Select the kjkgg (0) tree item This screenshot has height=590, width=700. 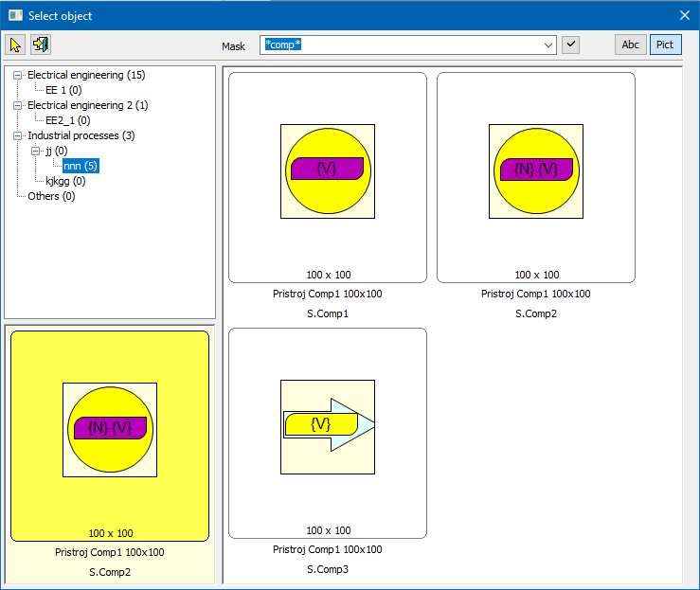(65, 181)
